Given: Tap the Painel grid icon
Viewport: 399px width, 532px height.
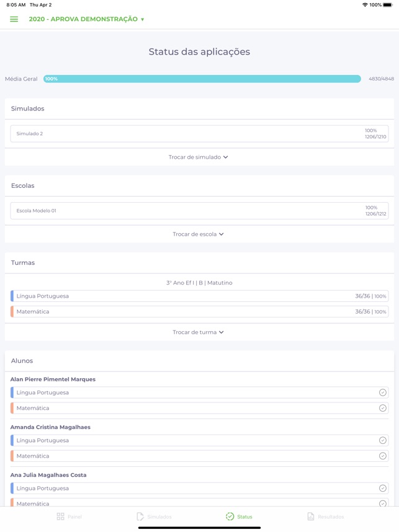Looking at the screenshot, I should [x=60, y=516].
